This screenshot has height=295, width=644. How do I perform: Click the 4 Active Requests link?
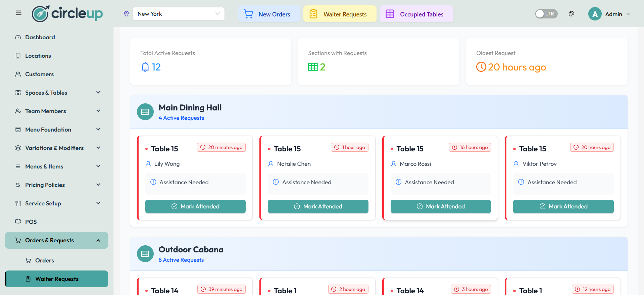pos(181,118)
